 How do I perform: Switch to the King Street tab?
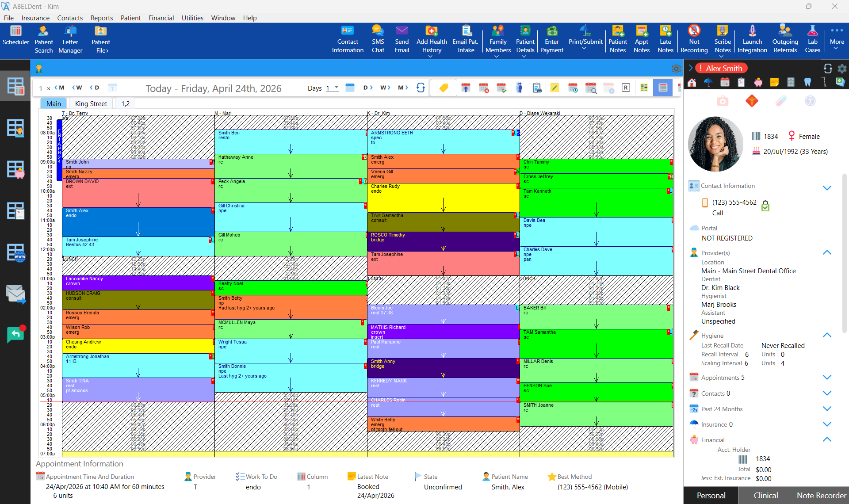tap(91, 103)
